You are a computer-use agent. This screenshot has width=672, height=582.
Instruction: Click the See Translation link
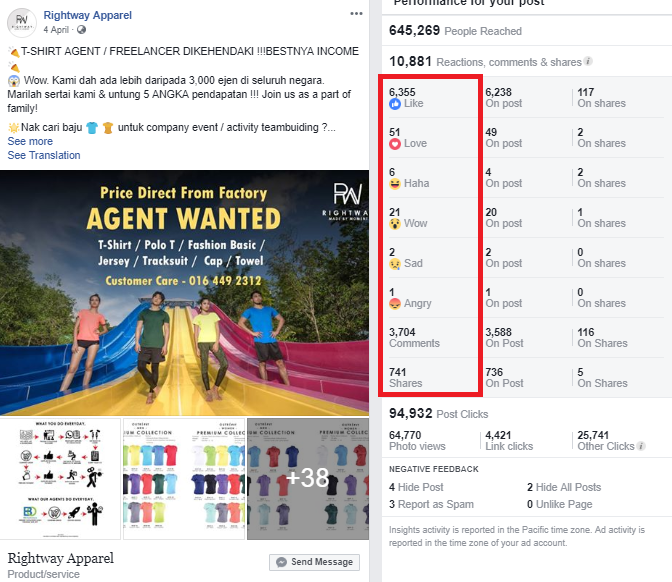click(44, 155)
